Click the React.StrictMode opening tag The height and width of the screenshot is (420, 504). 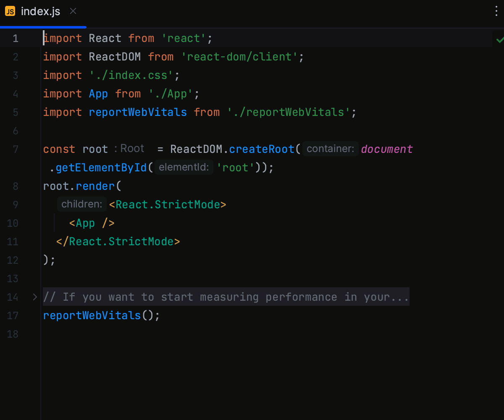tap(167, 204)
